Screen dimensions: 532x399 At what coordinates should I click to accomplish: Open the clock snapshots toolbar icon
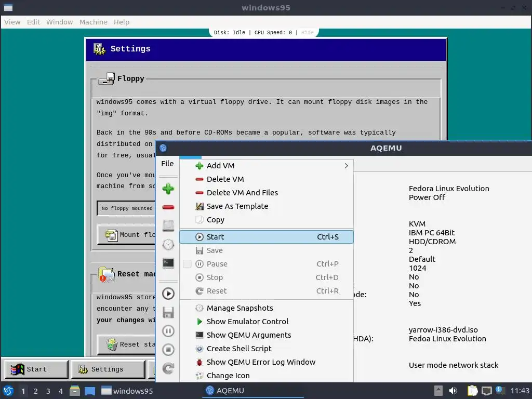168,245
